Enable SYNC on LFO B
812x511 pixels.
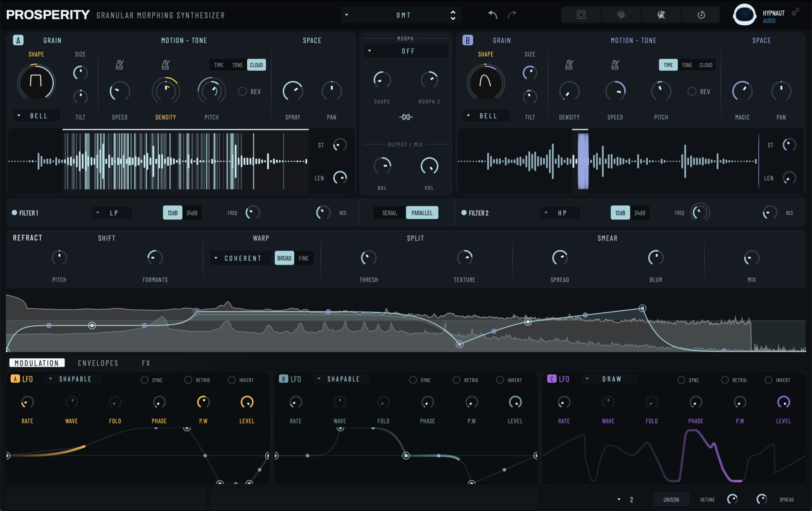[x=413, y=380]
